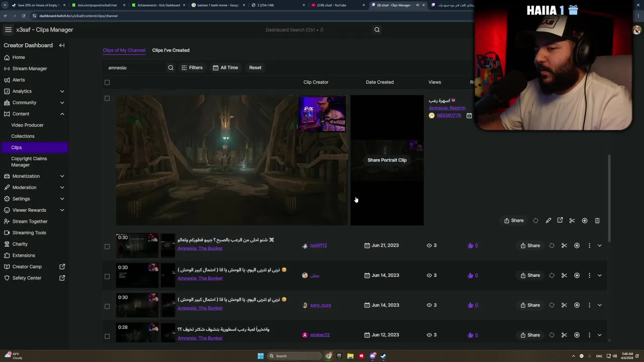Click Share Portrait Clip preview
Viewport: 644px width, 362px height.
[387, 160]
